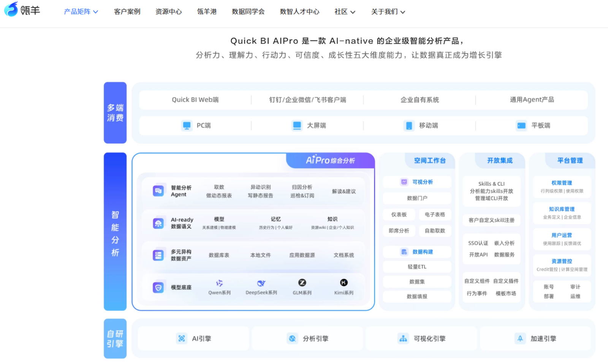Click the PC端 monitor icon
Image resolution: width=608 pixels, height=364 pixels.
pos(187,125)
